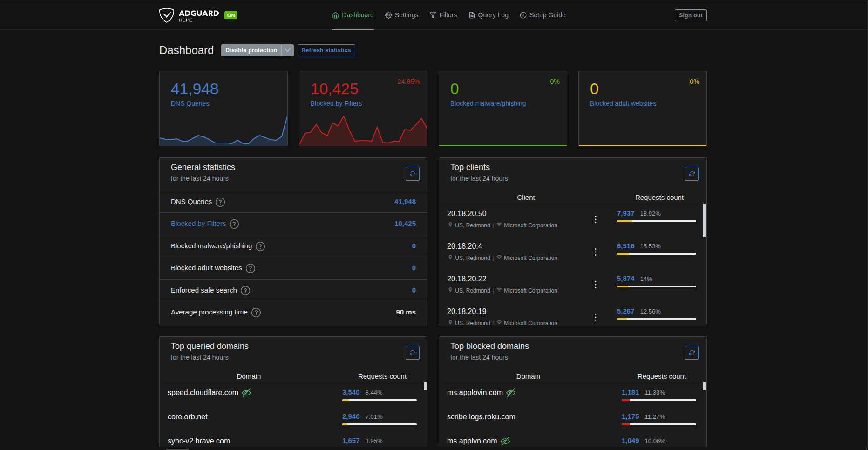Click the Sign out button

(x=690, y=15)
